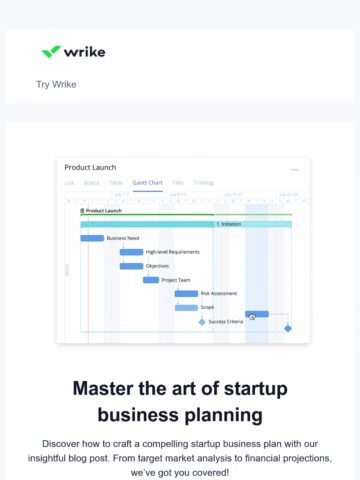Select the High-level Requirements bar
The width and height of the screenshot is (360, 480).
pos(131,252)
